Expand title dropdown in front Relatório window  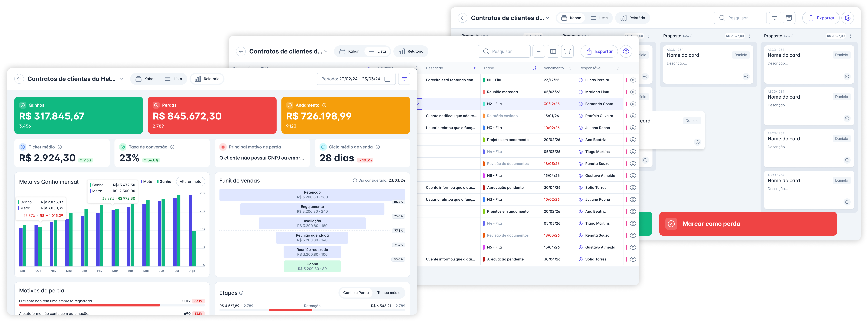[x=122, y=79]
